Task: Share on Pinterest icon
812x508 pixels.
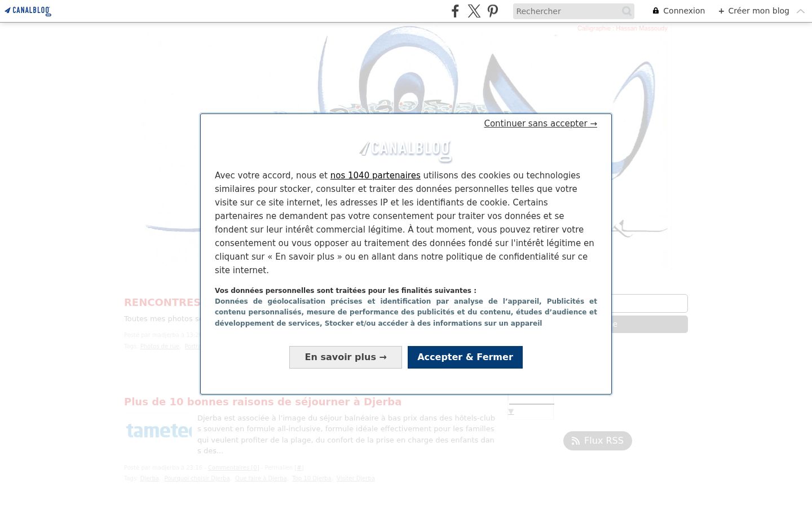Action: (493, 11)
